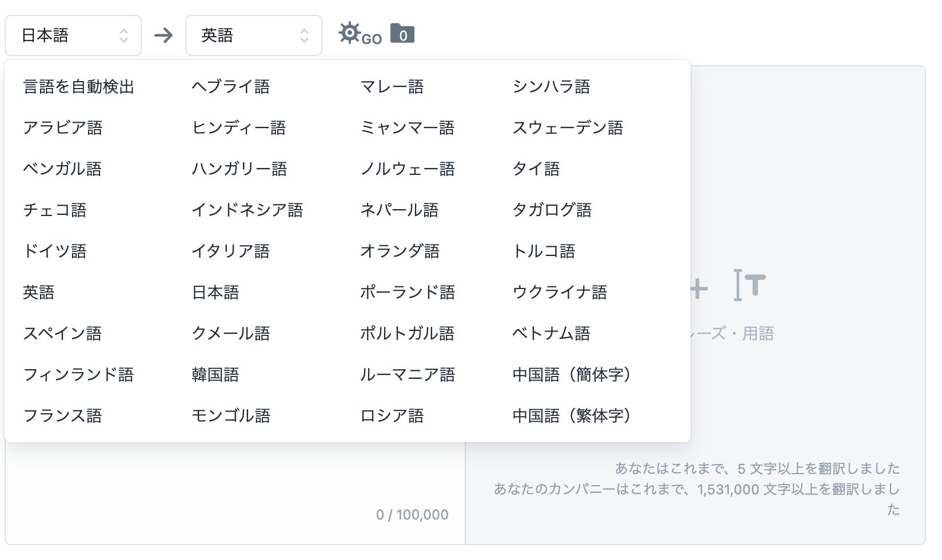Pick ロシア語 from the language list
This screenshot has height=560, width=942.
(x=392, y=416)
